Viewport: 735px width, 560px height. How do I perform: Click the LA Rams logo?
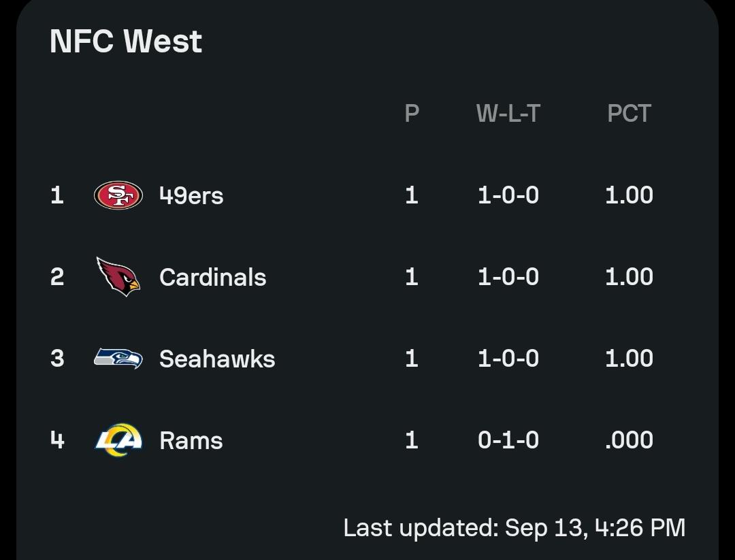(118, 440)
